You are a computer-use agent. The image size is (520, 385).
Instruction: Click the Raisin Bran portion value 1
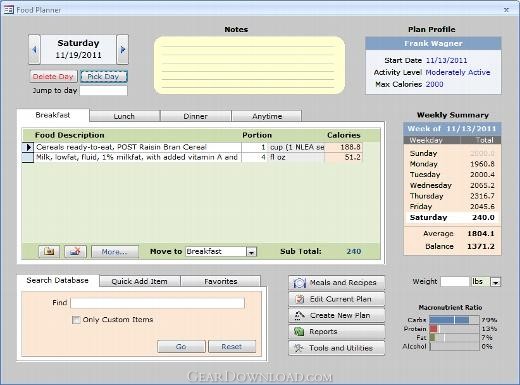[254, 147]
